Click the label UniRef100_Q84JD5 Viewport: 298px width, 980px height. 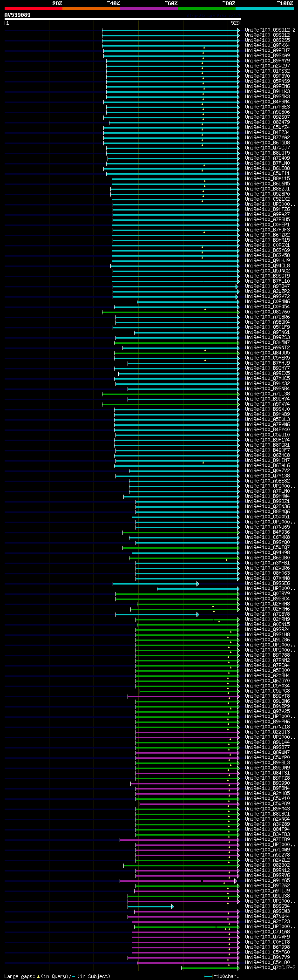[267, 353]
